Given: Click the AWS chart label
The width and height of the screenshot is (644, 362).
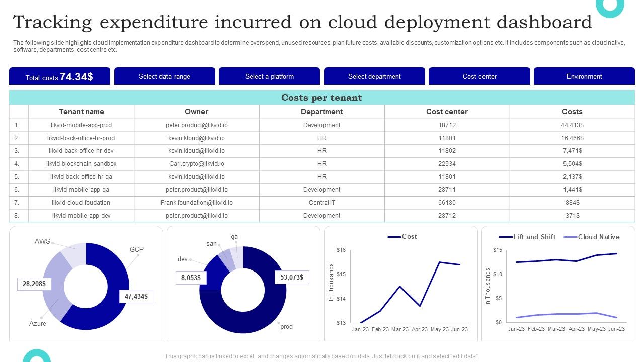Looking at the screenshot, I should coord(42,241).
